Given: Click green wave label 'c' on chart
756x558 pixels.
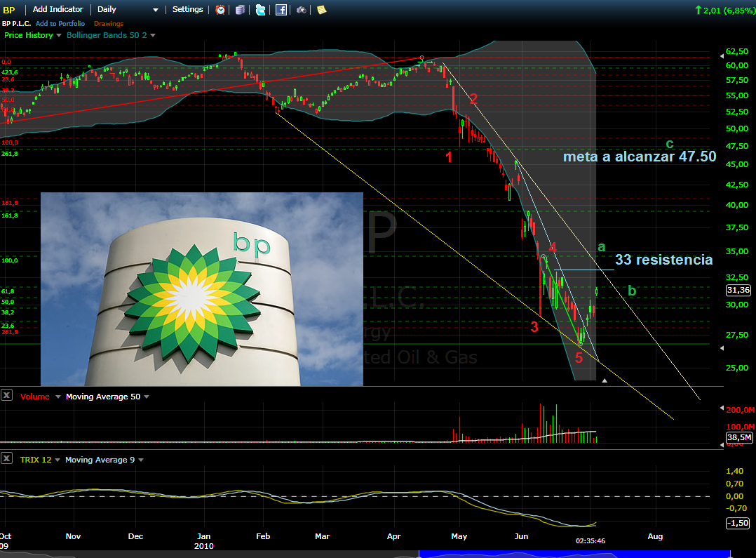Looking at the screenshot, I should click(x=670, y=144).
